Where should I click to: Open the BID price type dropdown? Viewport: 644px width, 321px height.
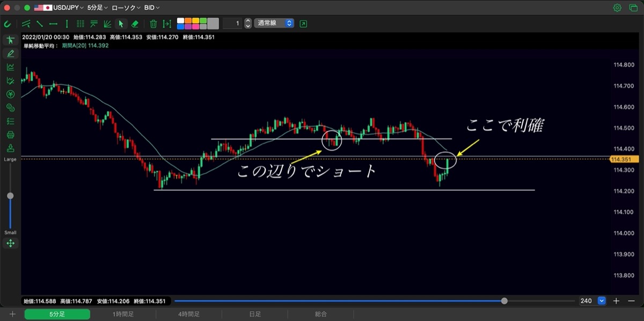(x=152, y=8)
